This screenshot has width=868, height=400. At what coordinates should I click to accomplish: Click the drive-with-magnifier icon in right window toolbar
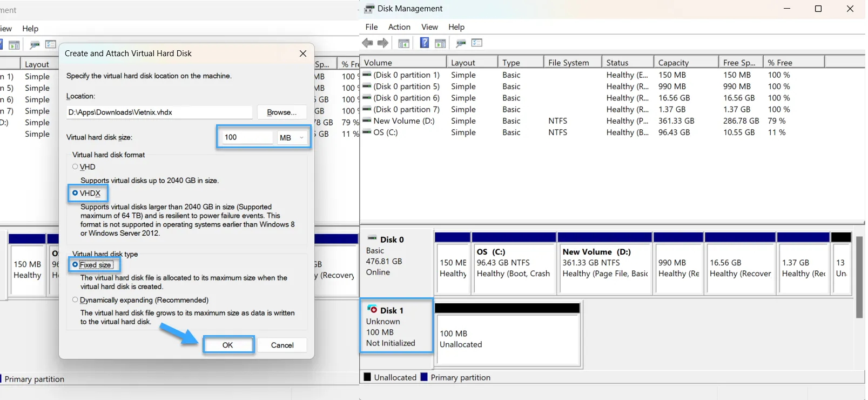coord(461,43)
